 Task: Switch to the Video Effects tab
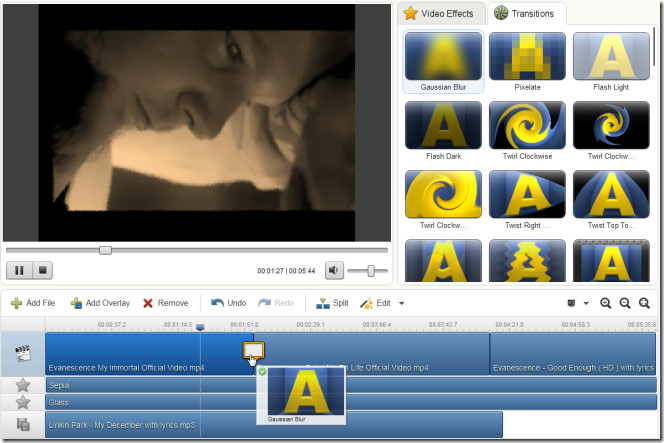[441, 14]
